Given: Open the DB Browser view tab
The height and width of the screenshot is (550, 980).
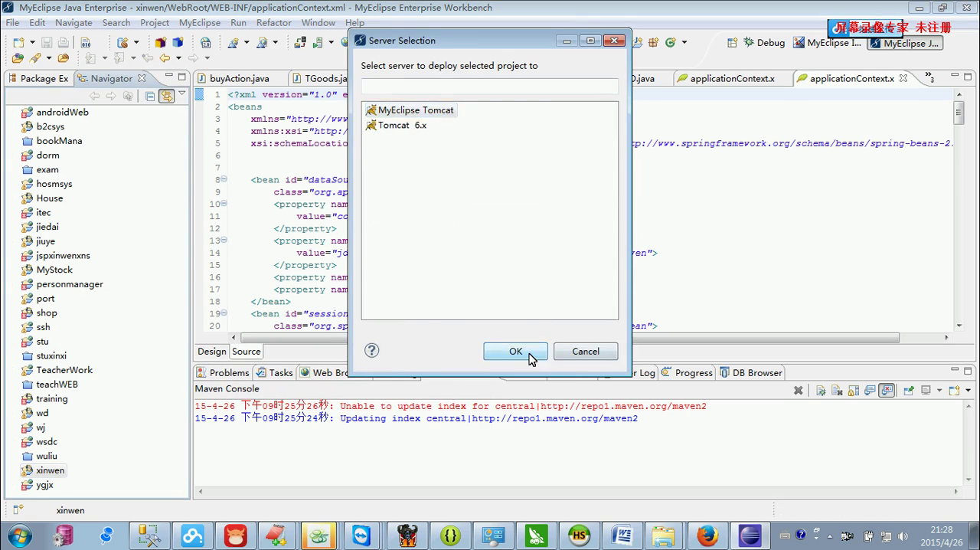Looking at the screenshot, I should click(751, 373).
